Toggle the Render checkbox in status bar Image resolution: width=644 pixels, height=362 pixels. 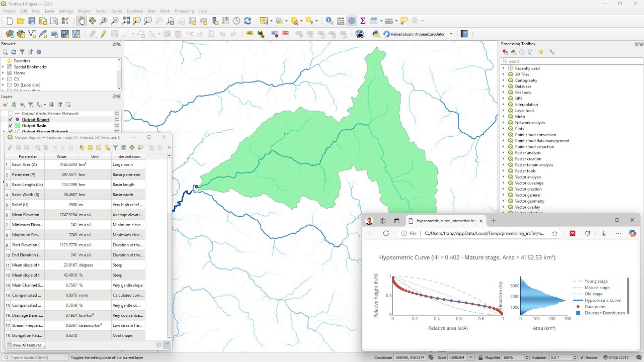[583, 357]
